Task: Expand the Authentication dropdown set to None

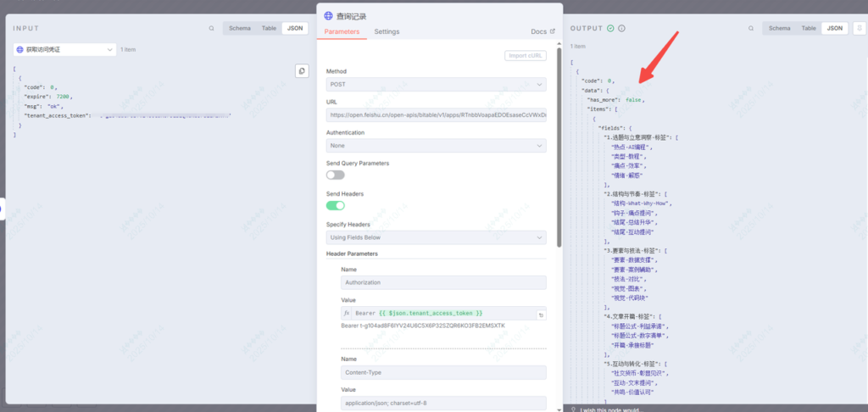Action: coord(436,146)
